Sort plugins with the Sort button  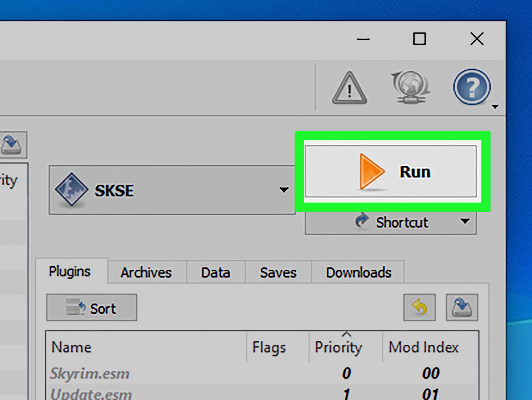point(92,308)
